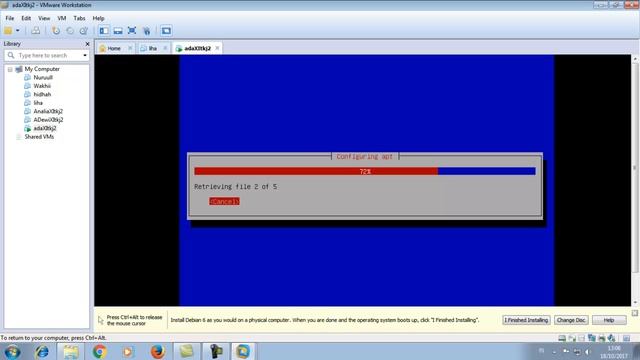Click VMware Workstation taskbar button
Viewport: 640px width, 360px height.
tap(243, 351)
